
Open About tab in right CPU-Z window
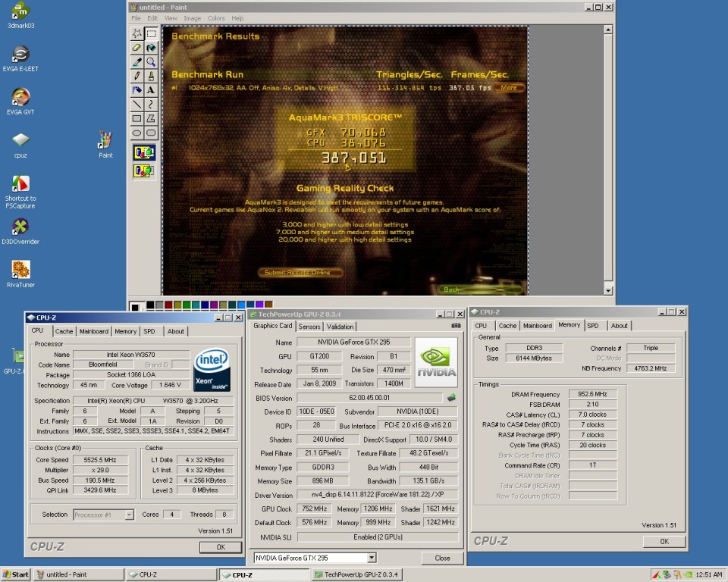(x=619, y=326)
